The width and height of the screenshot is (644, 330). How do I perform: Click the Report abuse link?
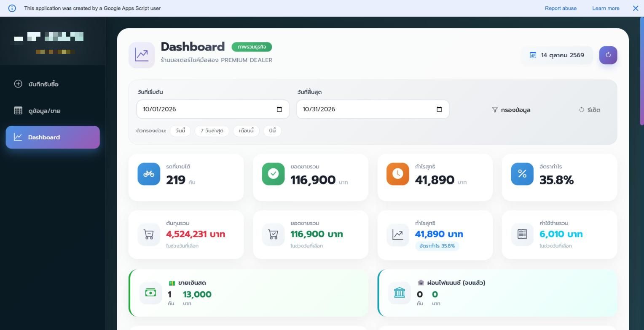[561, 8]
